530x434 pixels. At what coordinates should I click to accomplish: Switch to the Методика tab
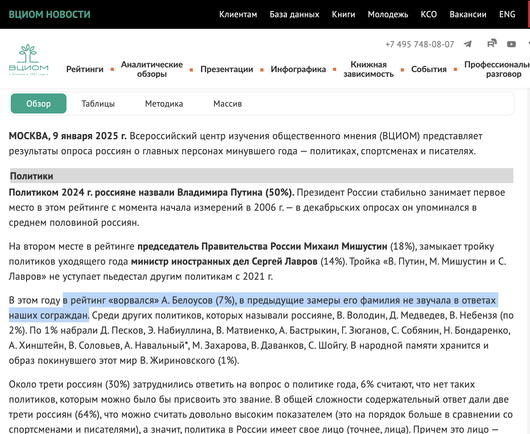[x=164, y=103]
